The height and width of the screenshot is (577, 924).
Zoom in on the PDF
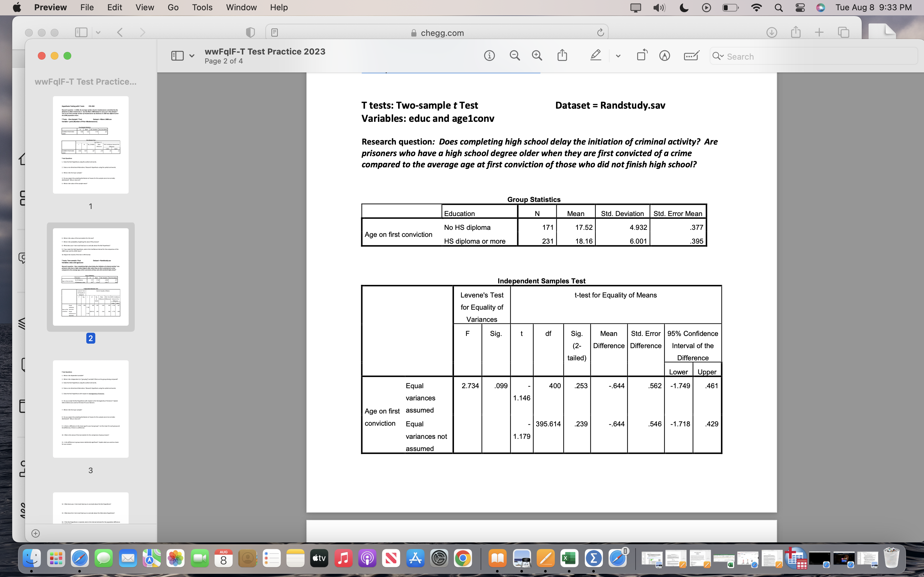[x=537, y=56]
